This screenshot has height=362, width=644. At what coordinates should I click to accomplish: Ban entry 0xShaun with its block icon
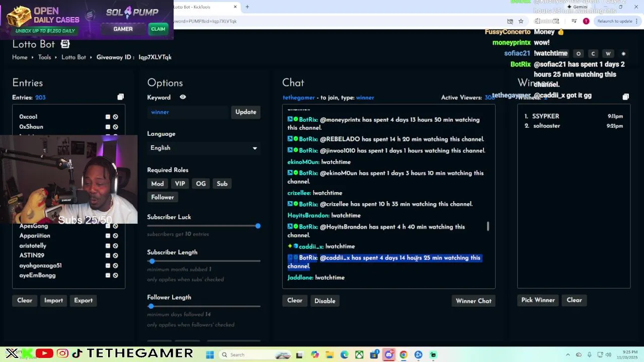[115, 127]
